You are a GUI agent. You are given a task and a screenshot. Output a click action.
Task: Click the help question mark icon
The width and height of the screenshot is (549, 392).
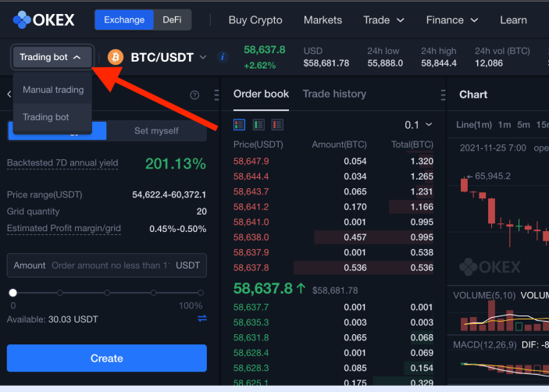tap(194, 94)
